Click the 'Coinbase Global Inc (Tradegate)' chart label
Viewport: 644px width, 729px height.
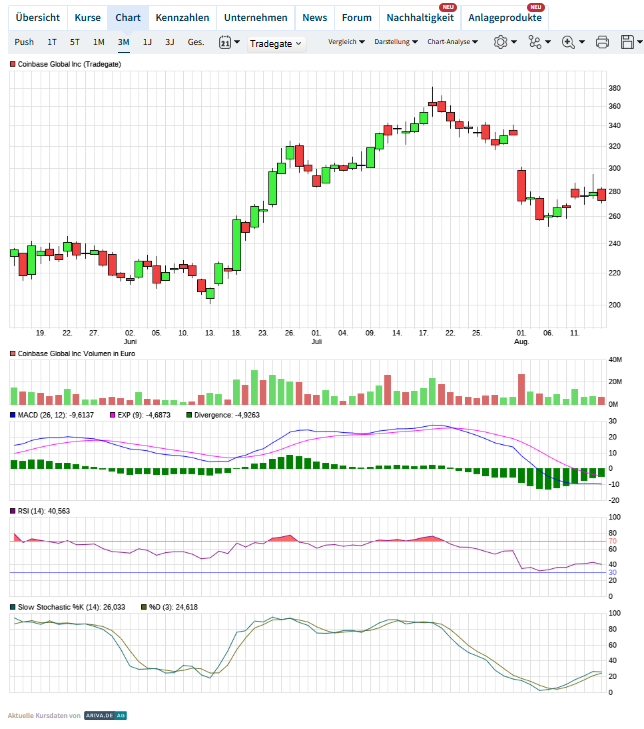point(69,64)
